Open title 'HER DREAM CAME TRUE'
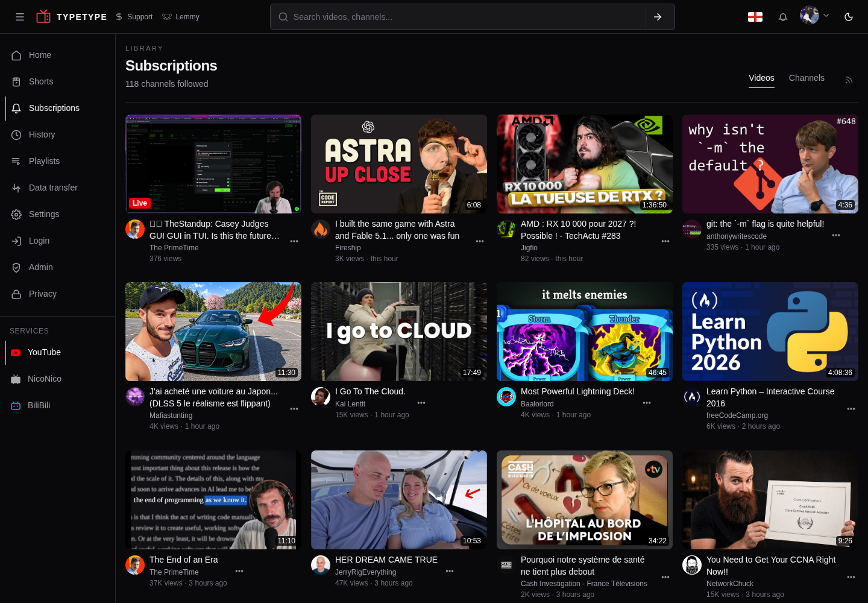Viewport: 868px width, 603px height. pyautogui.click(x=386, y=560)
